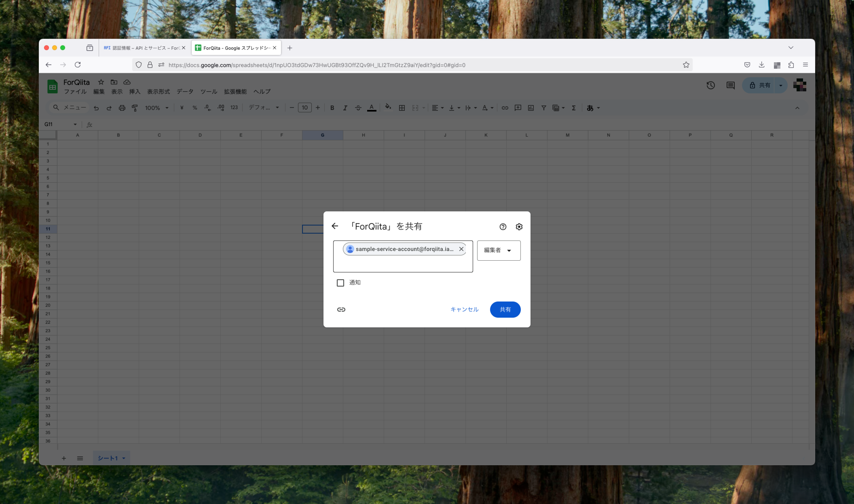The width and height of the screenshot is (854, 504).
Task: Click the copy link icon in dialog
Action: click(x=341, y=309)
